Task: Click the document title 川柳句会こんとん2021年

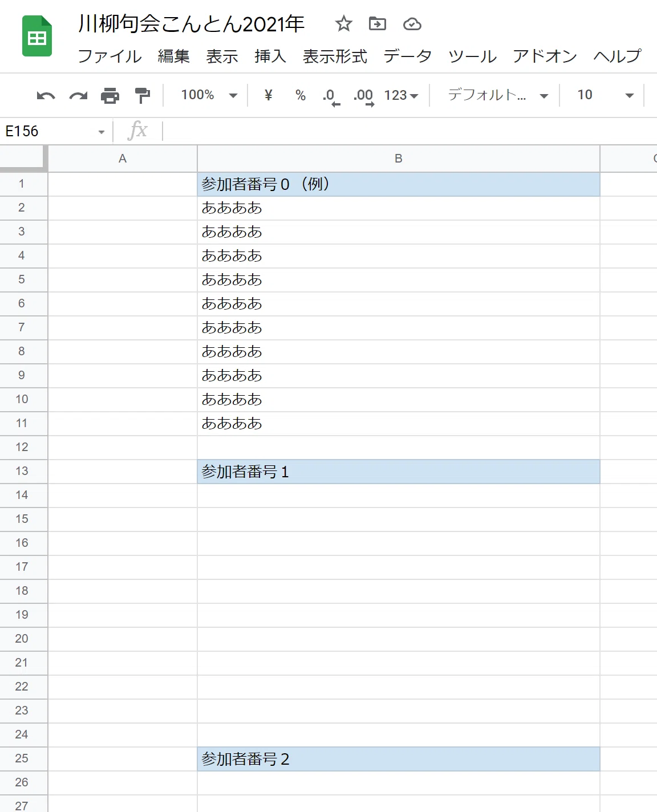Action: (x=192, y=24)
